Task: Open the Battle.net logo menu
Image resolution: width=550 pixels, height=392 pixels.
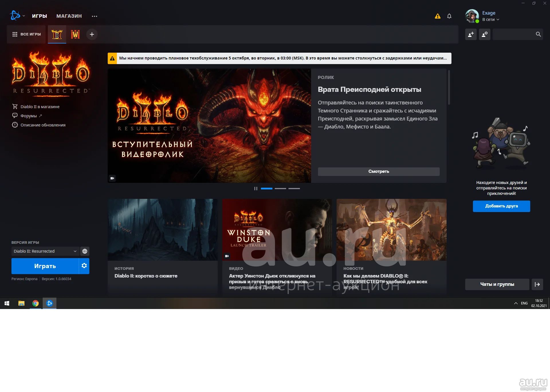Action: 15,15
